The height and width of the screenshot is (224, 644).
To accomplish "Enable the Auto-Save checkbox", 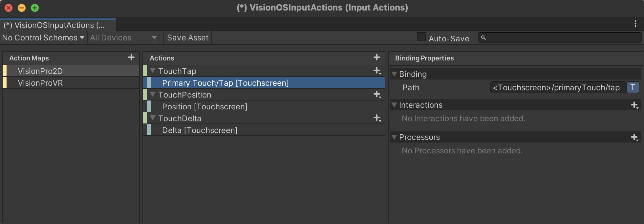I will (421, 37).
